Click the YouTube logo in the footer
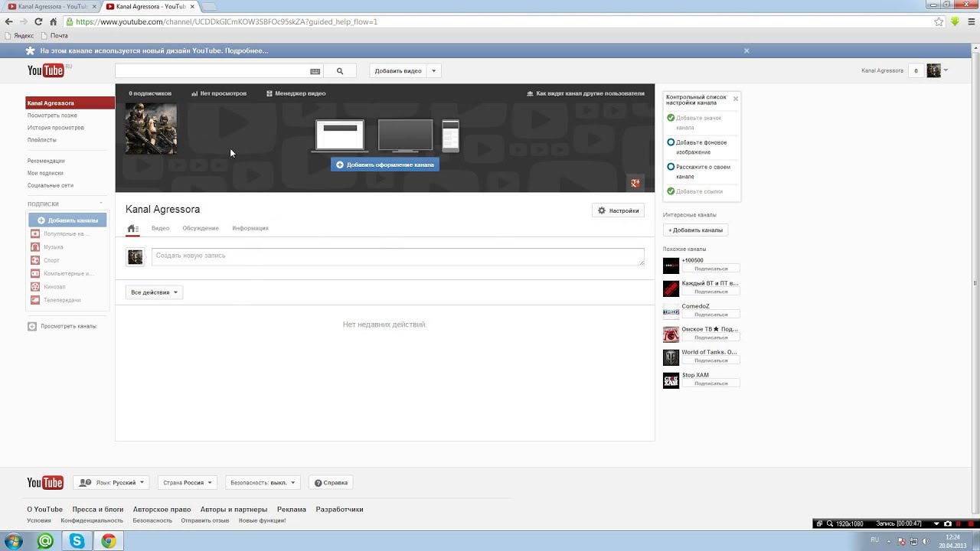The width and height of the screenshot is (980, 551). tap(45, 483)
